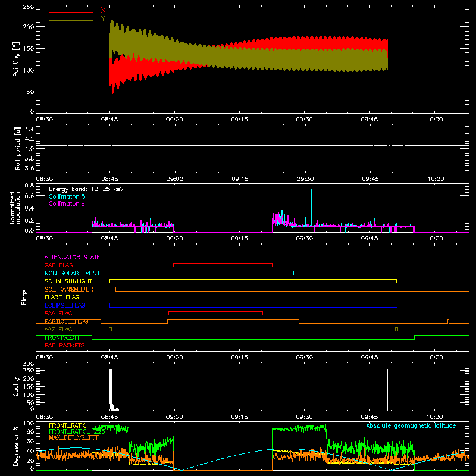476x476 pixels.
Task: Click the 'Energy band: 12-25 keV' label
Action: tap(86, 189)
